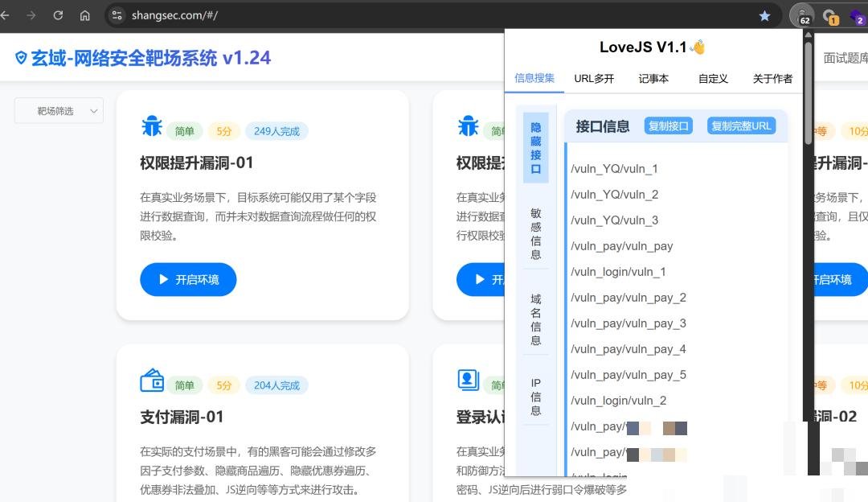The image size is (868, 502).
Task: Open the 关于作者 tab
Action: click(773, 79)
